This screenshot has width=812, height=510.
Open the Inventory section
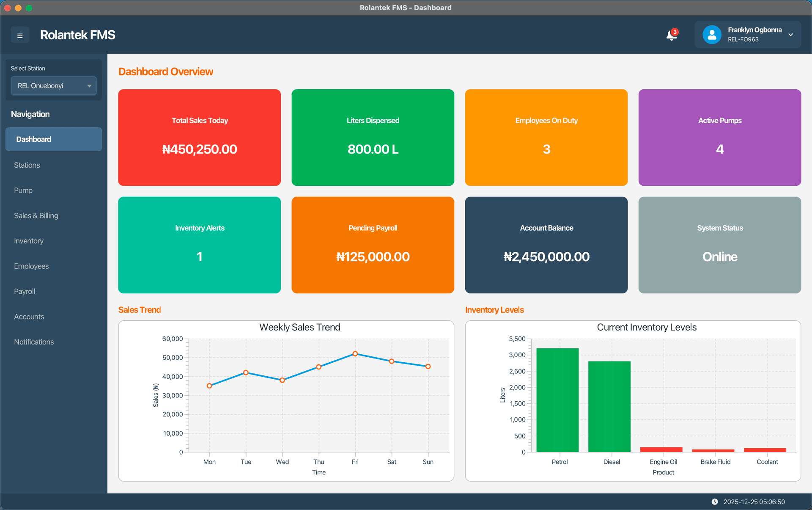click(28, 241)
